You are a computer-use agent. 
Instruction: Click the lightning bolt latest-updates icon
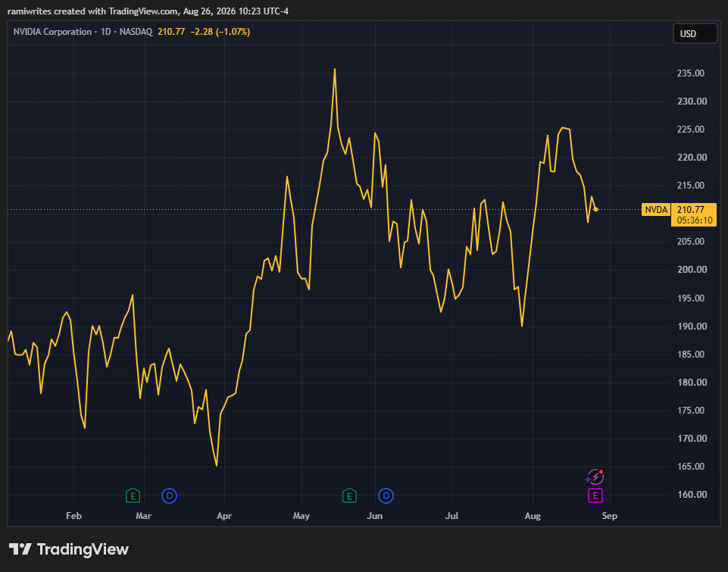pyautogui.click(x=595, y=477)
